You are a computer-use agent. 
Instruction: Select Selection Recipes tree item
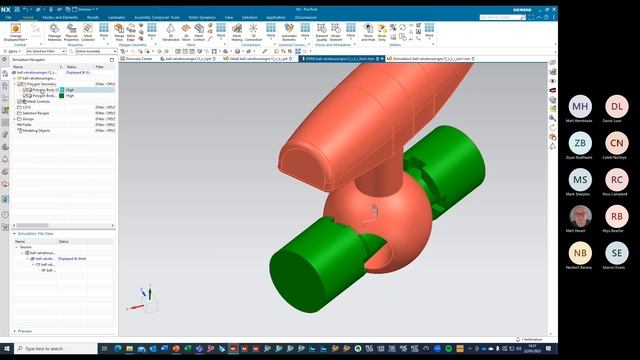[36, 113]
